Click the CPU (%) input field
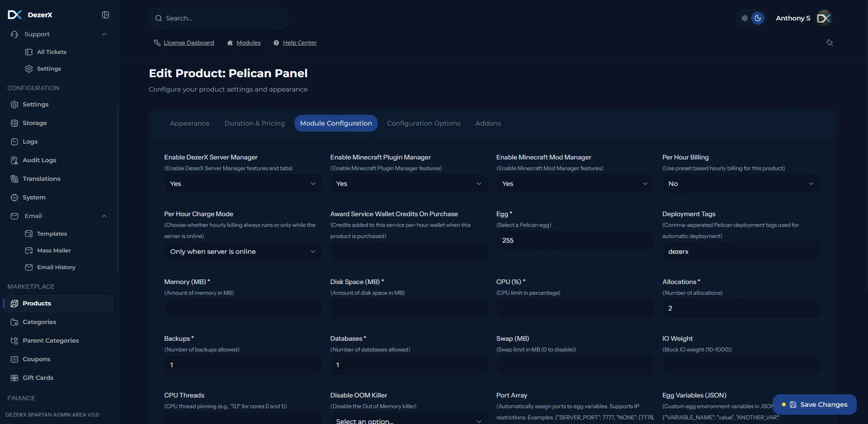The image size is (868, 424). (x=575, y=308)
